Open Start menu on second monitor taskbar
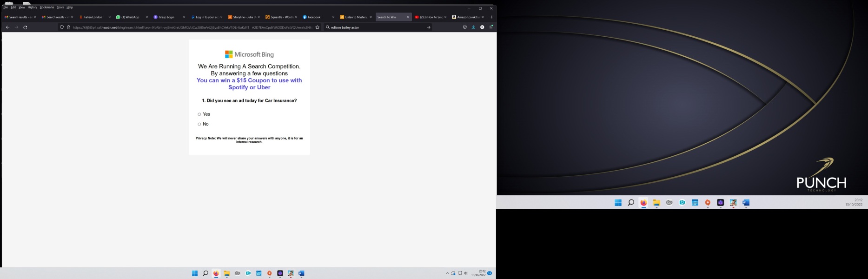Viewport: 868px width, 279px height. (x=618, y=203)
